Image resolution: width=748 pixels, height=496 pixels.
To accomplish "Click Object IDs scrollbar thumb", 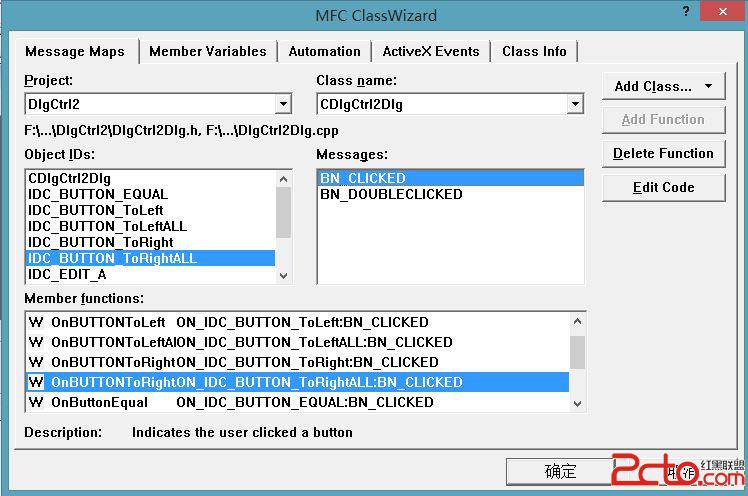I will coord(283,212).
